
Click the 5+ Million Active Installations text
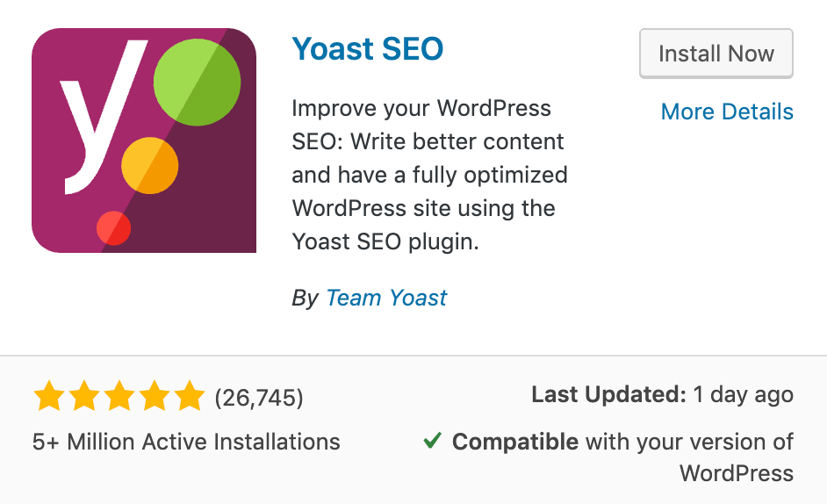click(186, 442)
